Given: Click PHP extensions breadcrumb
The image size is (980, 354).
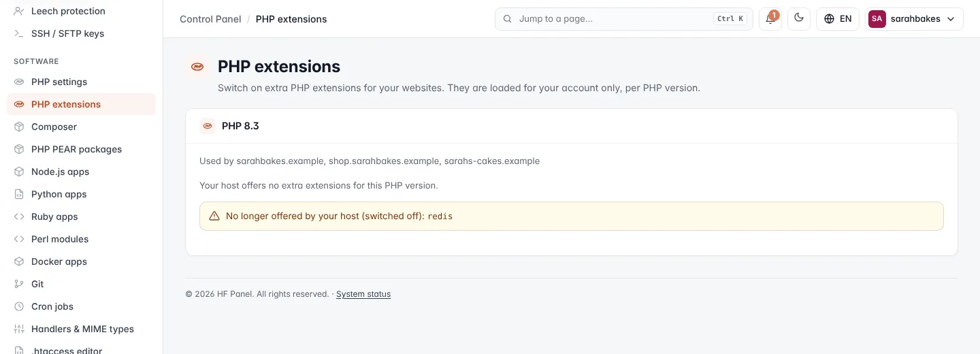Looking at the screenshot, I should [x=291, y=19].
